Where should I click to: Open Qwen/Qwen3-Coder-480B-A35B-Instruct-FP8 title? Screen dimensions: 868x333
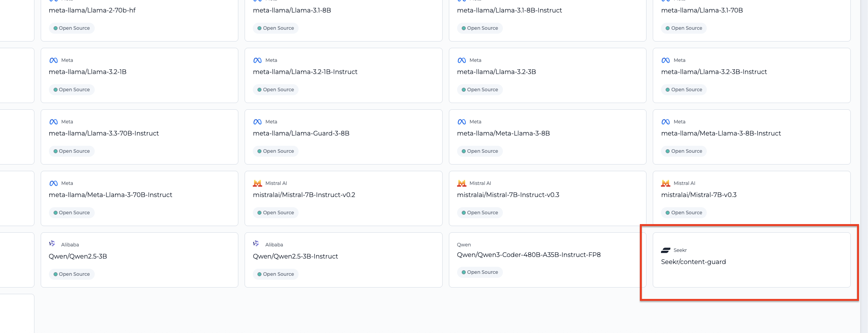[x=529, y=255]
